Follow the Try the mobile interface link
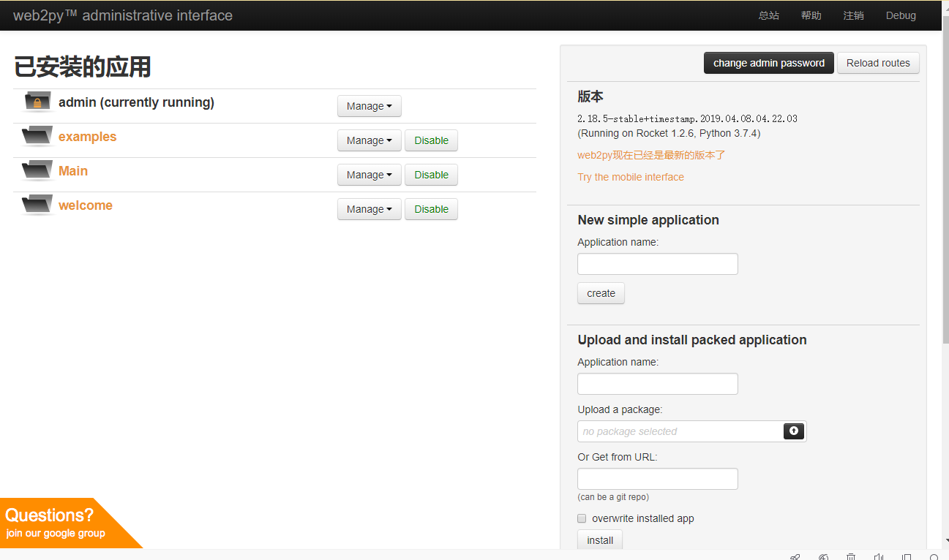The width and height of the screenshot is (949, 560). [631, 177]
